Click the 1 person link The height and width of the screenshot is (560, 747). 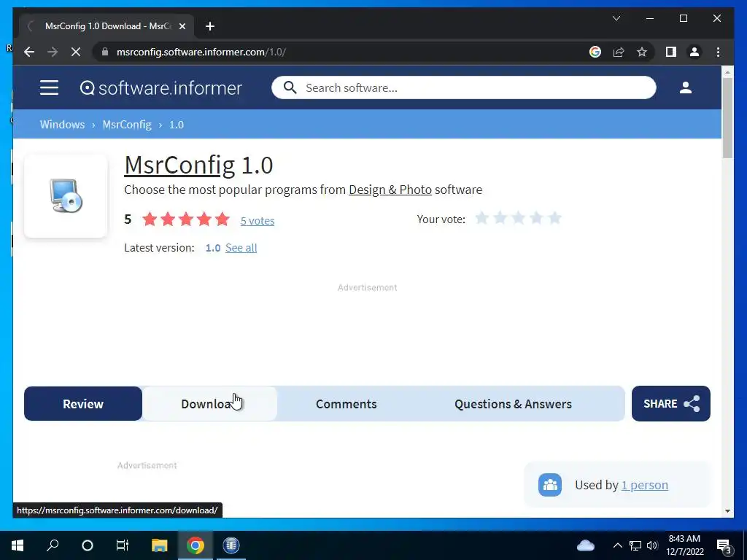coord(645,485)
